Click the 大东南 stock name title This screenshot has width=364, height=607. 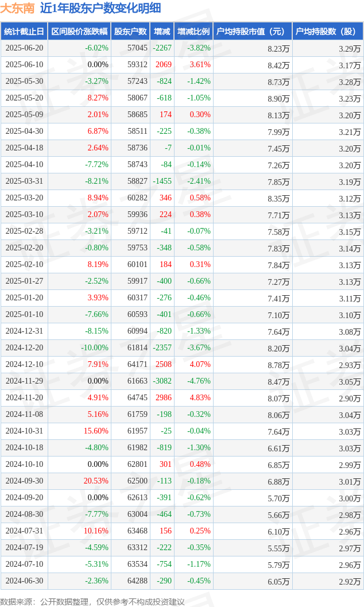[18, 8]
